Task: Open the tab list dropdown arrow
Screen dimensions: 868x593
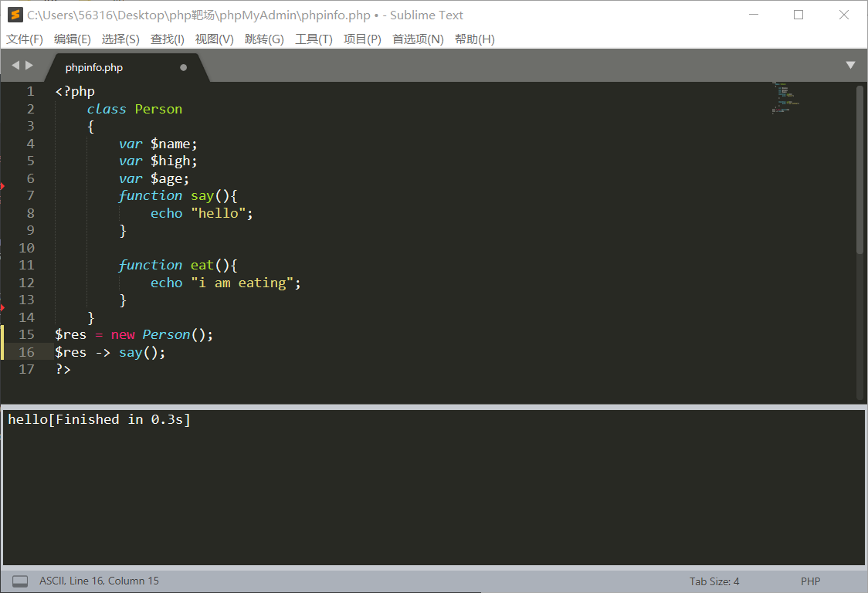Action: (851, 66)
